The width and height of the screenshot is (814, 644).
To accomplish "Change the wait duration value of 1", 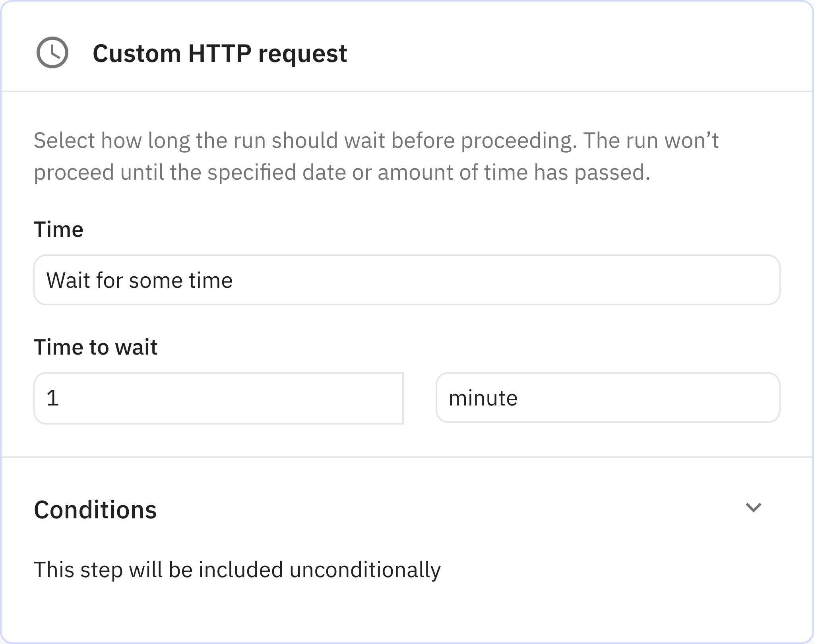I will coord(219,398).
